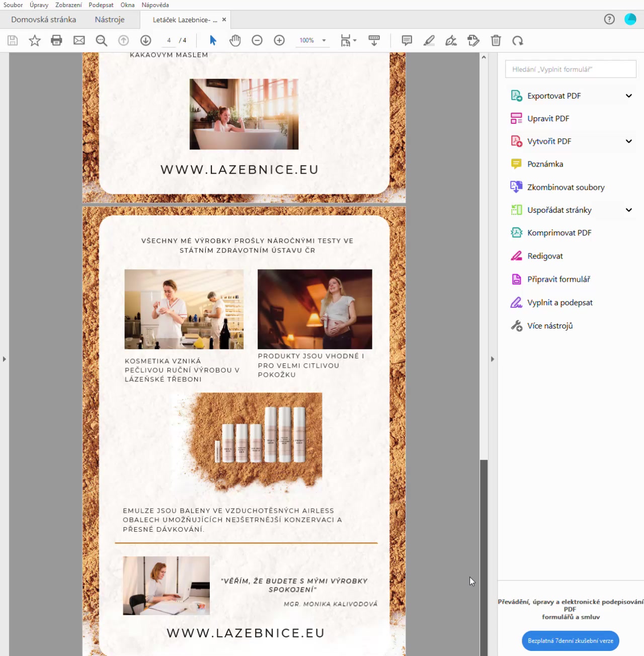Open the Soubor menu

(x=13, y=5)
